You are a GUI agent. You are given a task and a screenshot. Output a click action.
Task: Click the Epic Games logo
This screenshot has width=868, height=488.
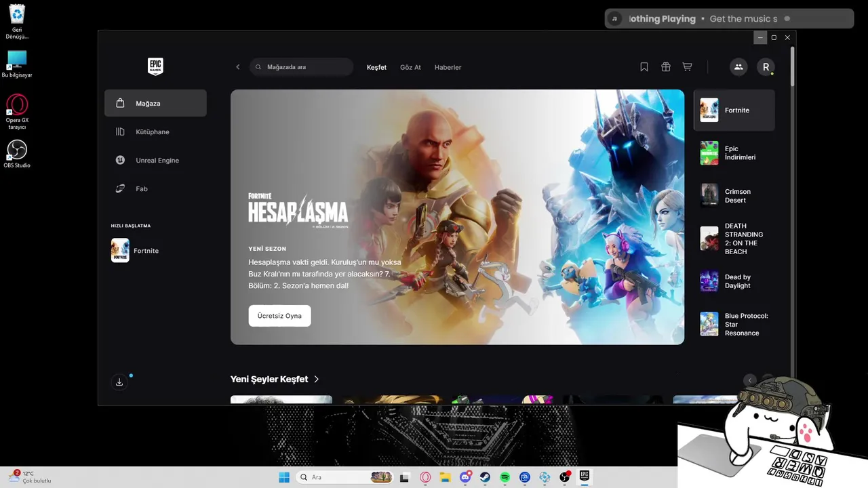click(x=155, y=66)
